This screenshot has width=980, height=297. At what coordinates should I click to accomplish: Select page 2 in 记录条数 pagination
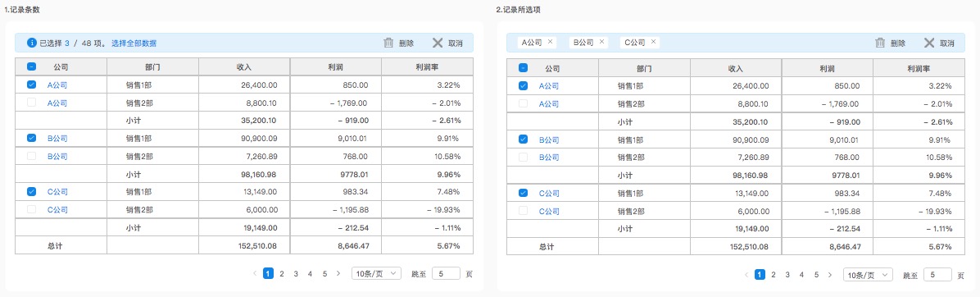pyautogui.click(x=283, y=273)
